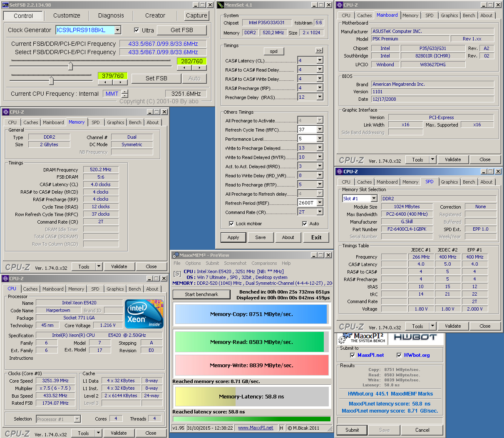Open the Tools dropdown arrow in CPU-Z Mainboard window

(432, 159)
